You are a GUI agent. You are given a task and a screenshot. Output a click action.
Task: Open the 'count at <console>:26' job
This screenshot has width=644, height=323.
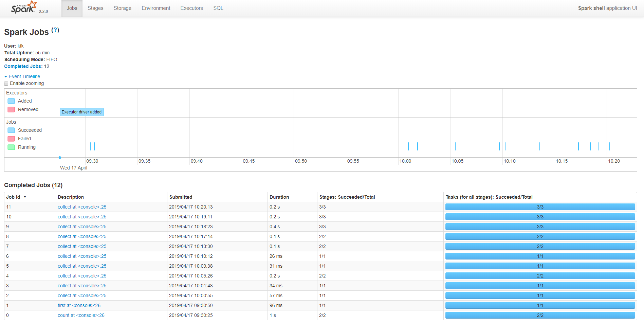81,315
